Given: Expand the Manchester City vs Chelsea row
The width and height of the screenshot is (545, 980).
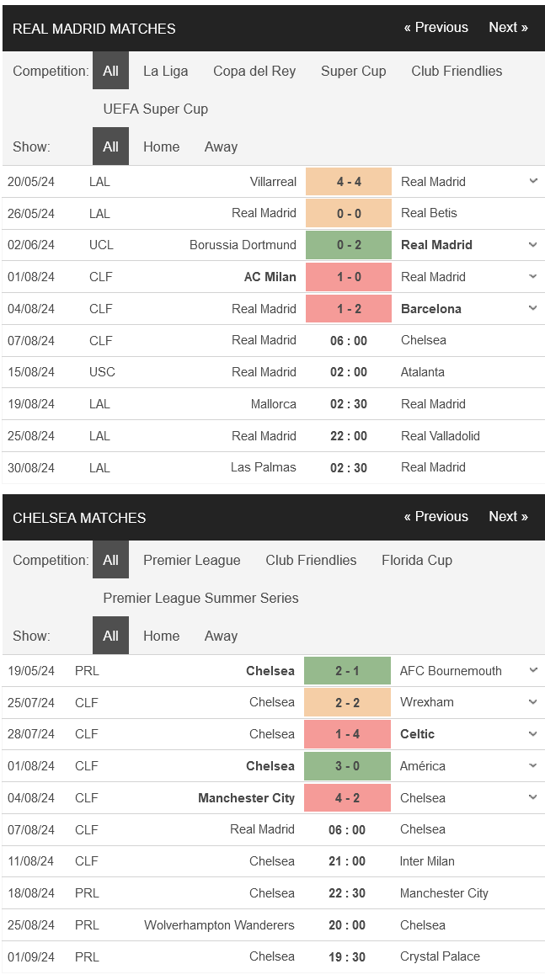Looking at the screenshot, I should click(532, 797).
